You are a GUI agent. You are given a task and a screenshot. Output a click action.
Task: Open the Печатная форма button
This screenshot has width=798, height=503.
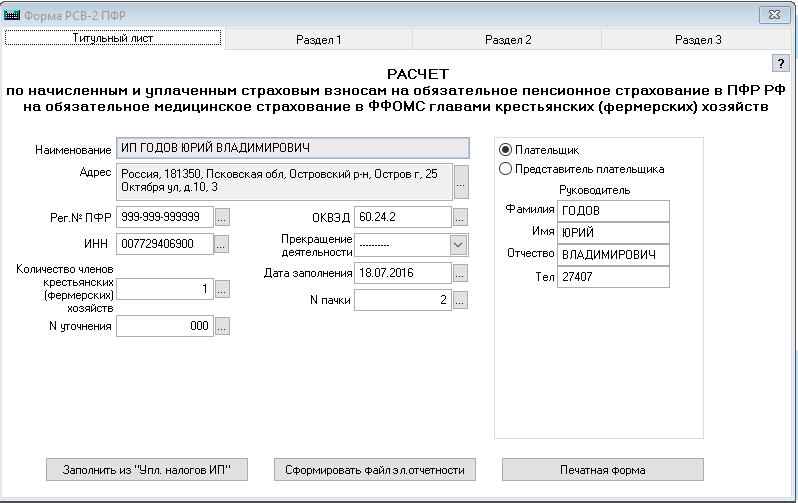click(603, 469)
